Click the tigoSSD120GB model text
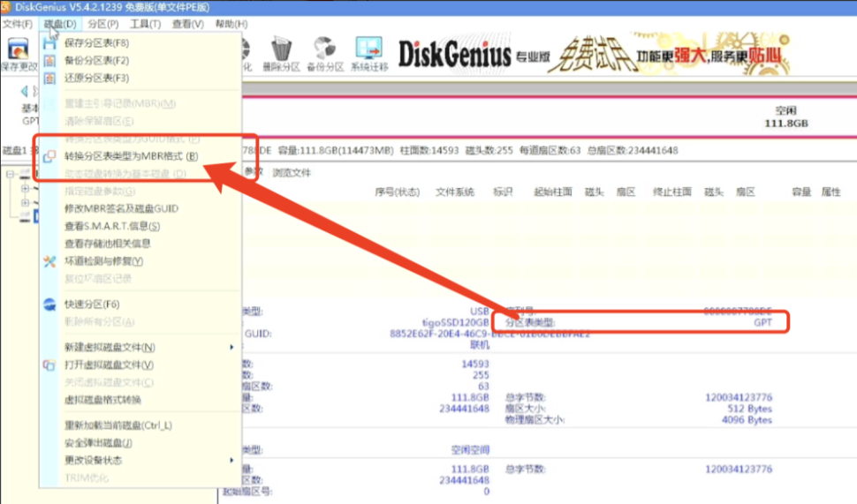Image resolution: width=857 pixels, height=504 pixels. click(455, 323)
